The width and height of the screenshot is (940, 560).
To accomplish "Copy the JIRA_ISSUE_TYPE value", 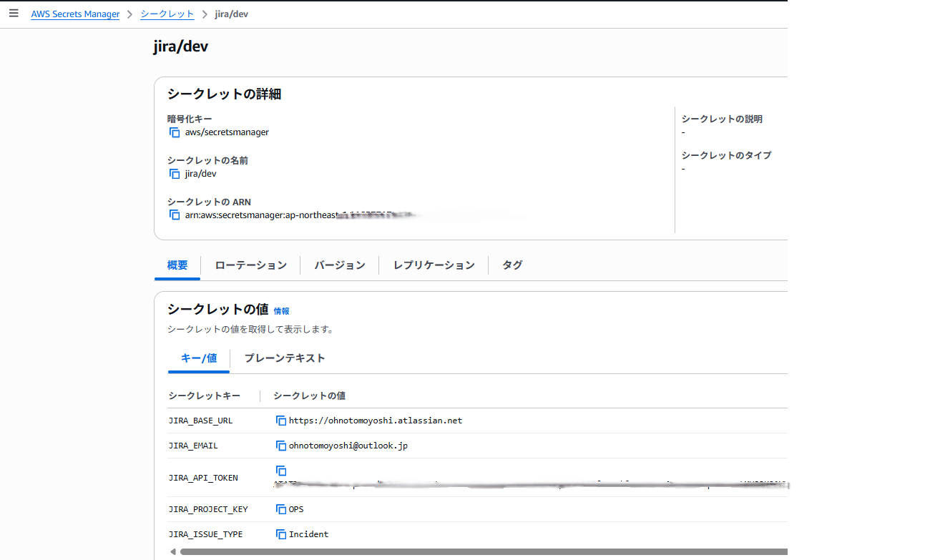I will click(281, 534).
